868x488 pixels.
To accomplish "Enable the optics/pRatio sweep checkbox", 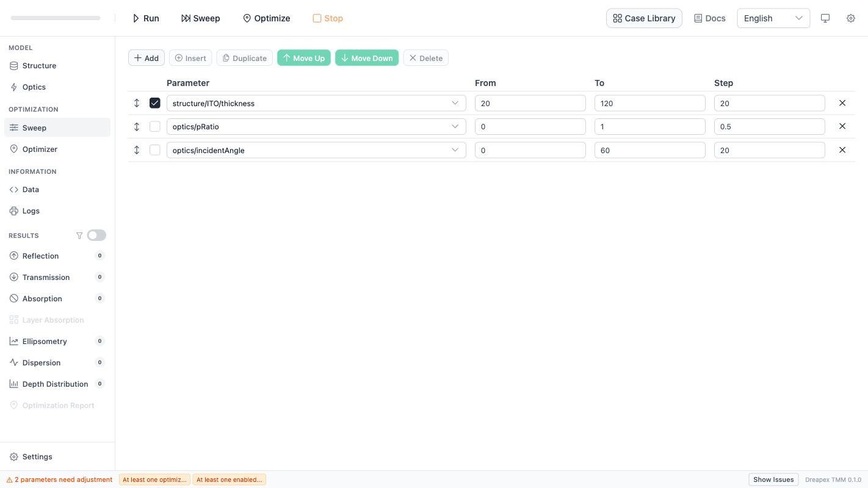I will pyautogui.click(x=155, y=126).
